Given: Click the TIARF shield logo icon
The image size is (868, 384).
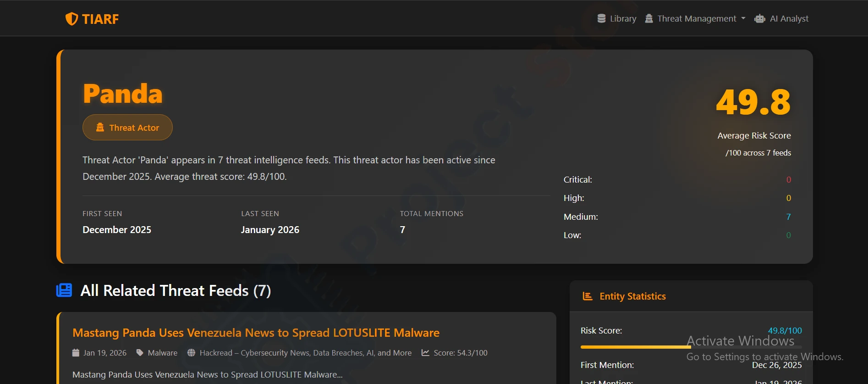Looking at the screenshot, I should click(x=71, y=19).
